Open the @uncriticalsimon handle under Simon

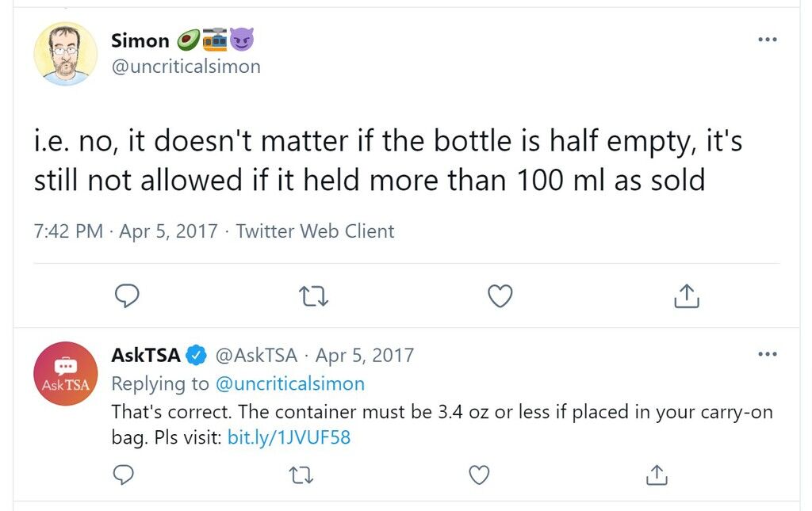point(186,67)
